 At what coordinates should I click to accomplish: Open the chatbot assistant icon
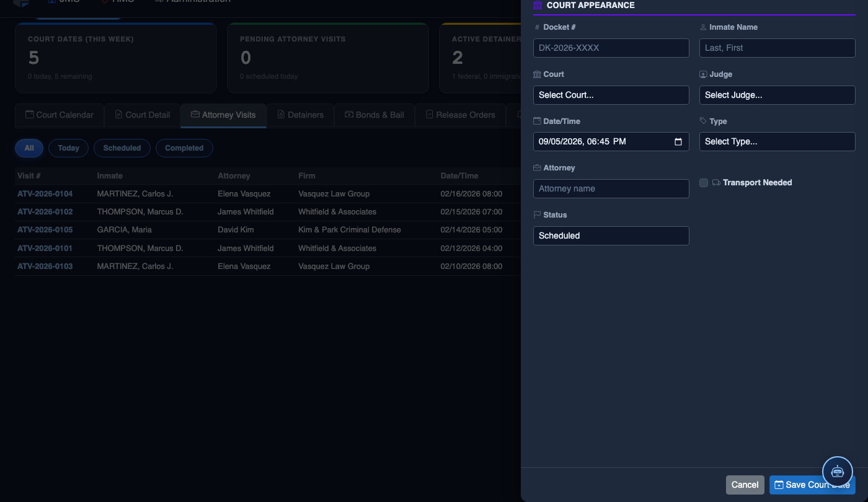point(838,471)
